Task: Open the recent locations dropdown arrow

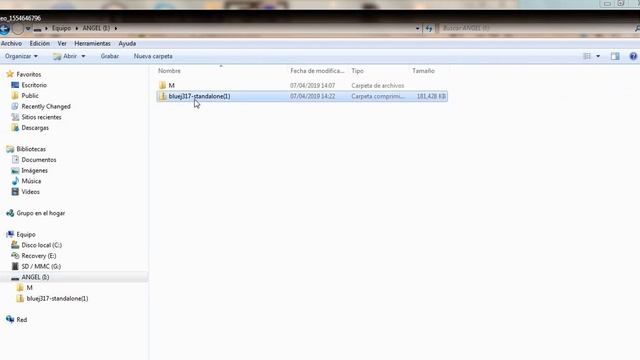Action: pos(28,29)
